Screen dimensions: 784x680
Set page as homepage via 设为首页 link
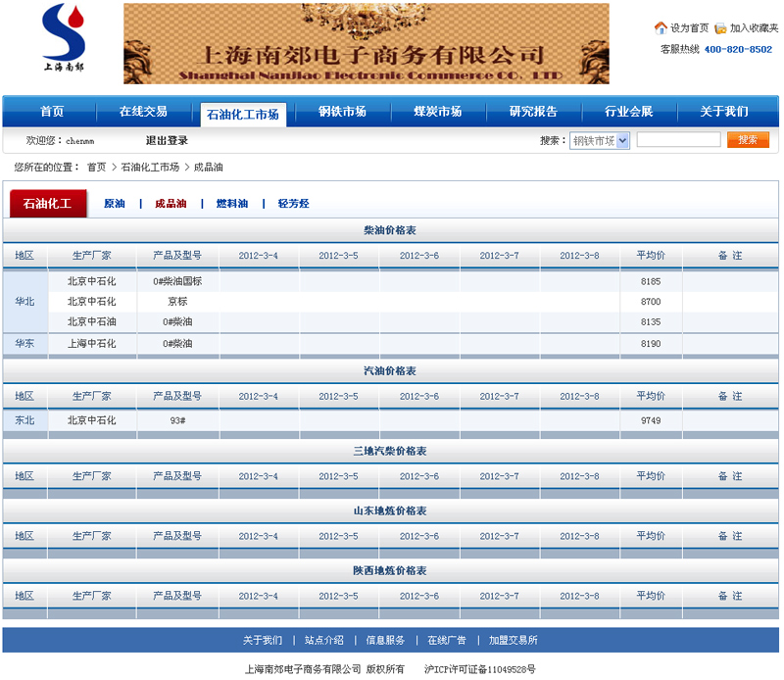tap(690, 28)
